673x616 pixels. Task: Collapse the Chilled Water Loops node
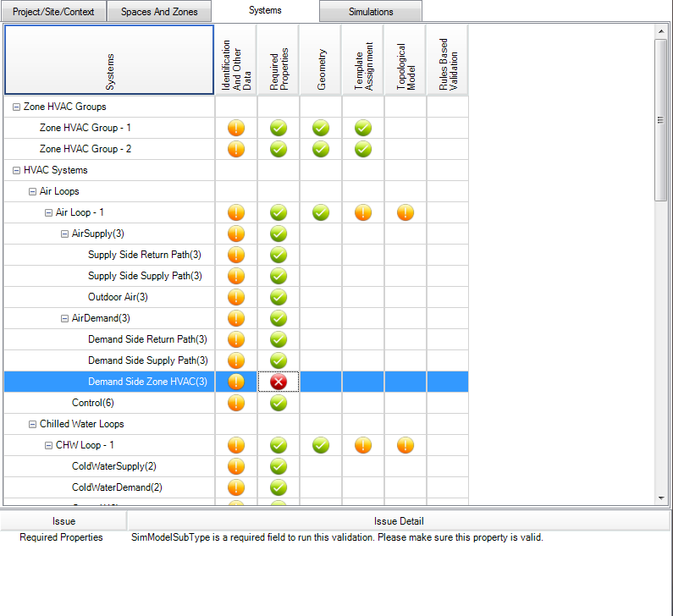point(33,425)
